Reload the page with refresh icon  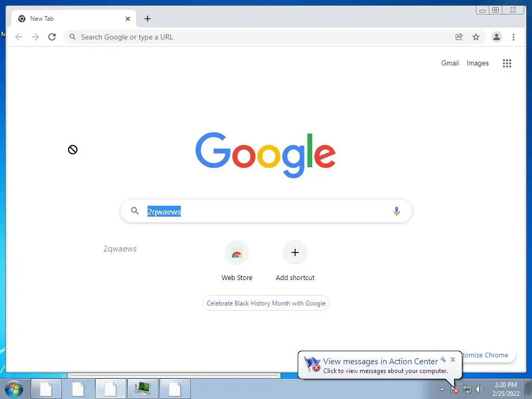(52, 37)
